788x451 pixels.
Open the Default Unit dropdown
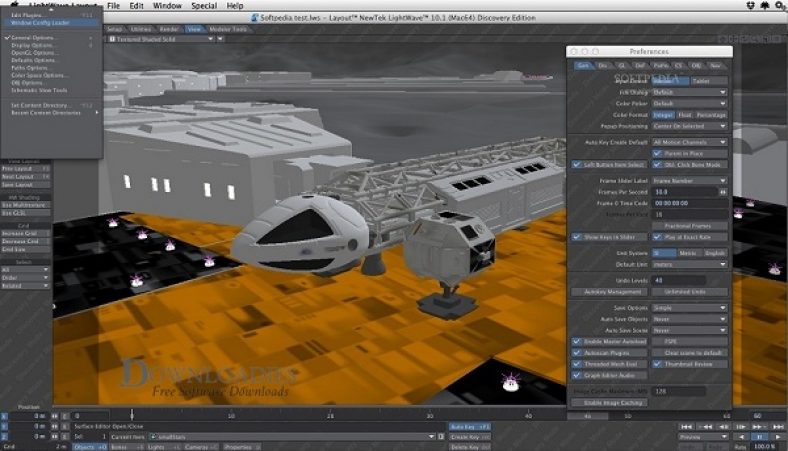tap(689, 264)
